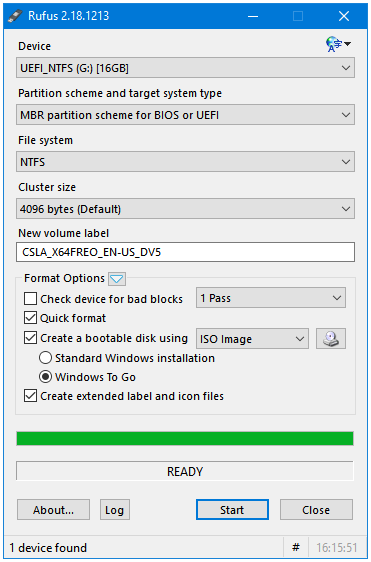The image size is (371, 562).
Task: Expand the Partition scheme dropdown
Action: click(x=185, y=115)
